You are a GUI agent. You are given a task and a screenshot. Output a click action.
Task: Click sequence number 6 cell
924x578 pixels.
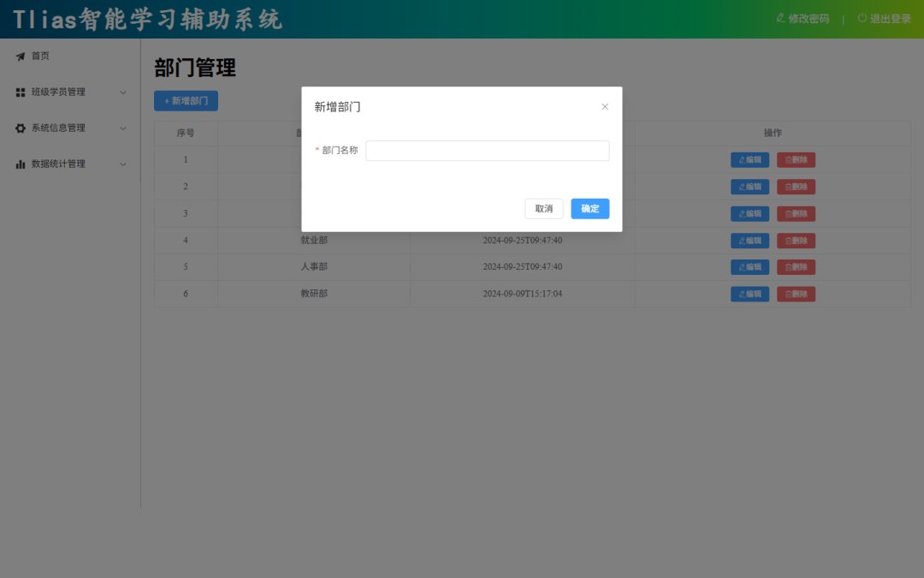(x=186, y=294)
